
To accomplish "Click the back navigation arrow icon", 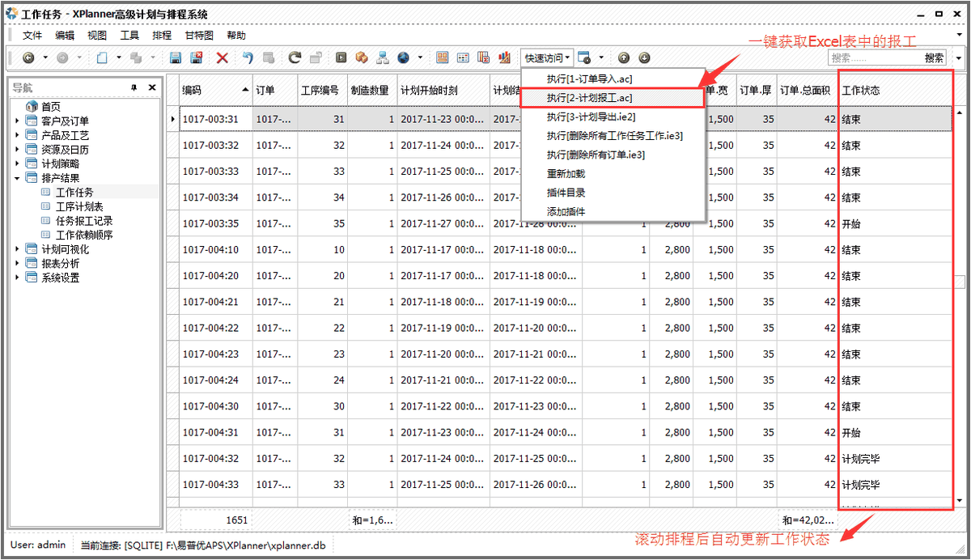I will point(29,57).
